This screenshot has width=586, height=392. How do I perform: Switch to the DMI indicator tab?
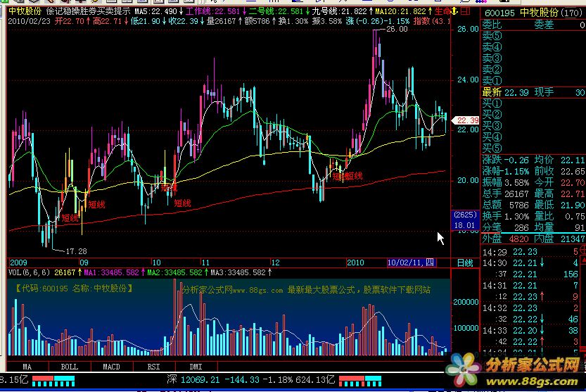(195, 367)
